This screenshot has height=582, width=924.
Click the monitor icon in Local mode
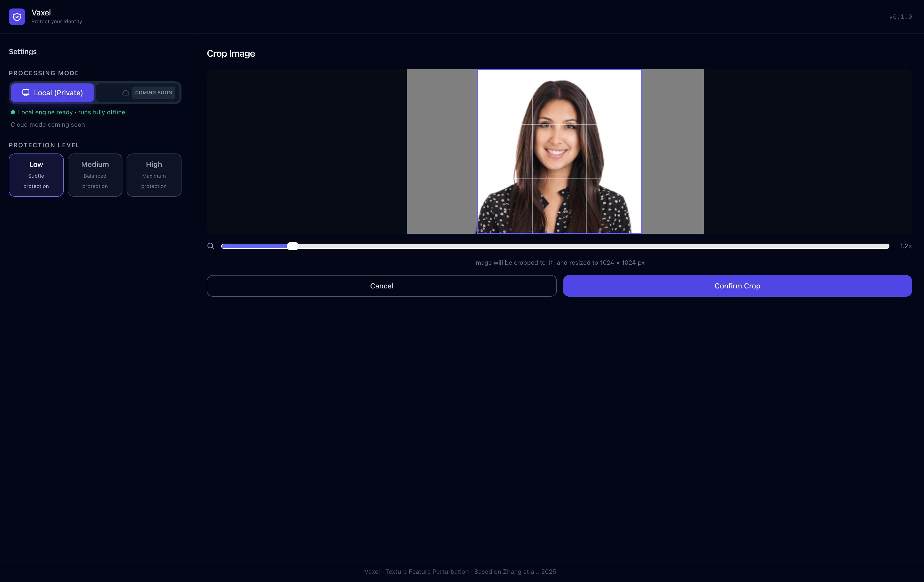click(x=26, y=93)
